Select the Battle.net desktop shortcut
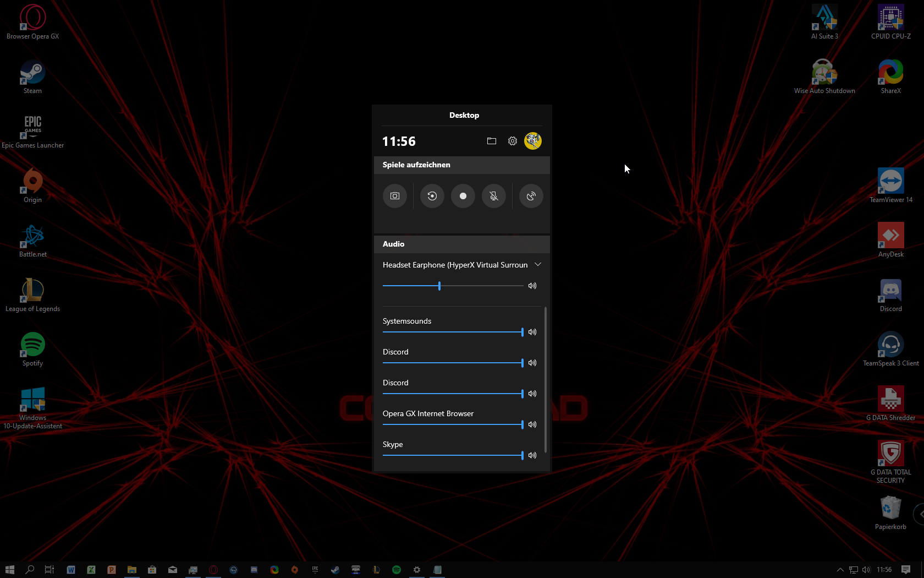 point(33,240)
